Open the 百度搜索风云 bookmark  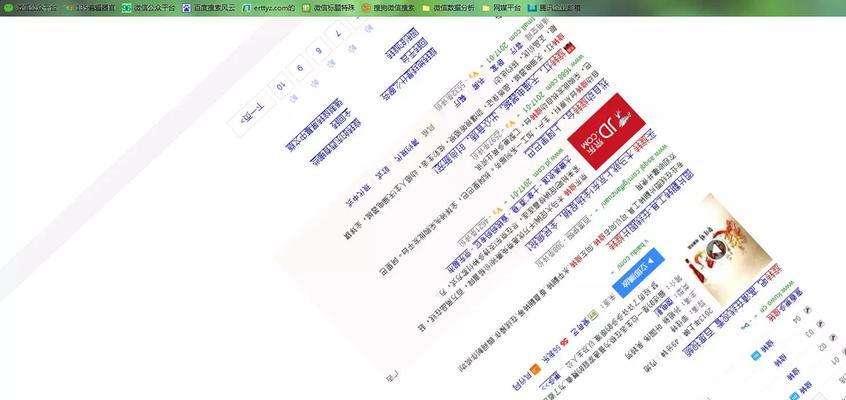(x=208, y=8)
